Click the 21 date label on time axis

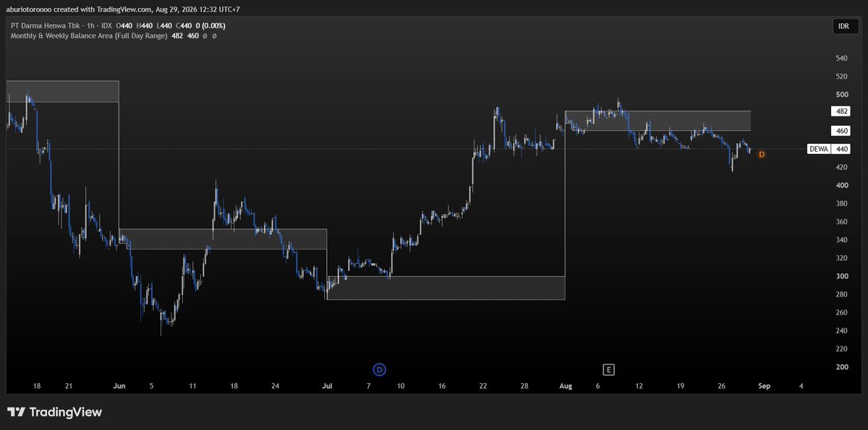tap(69, 387)
